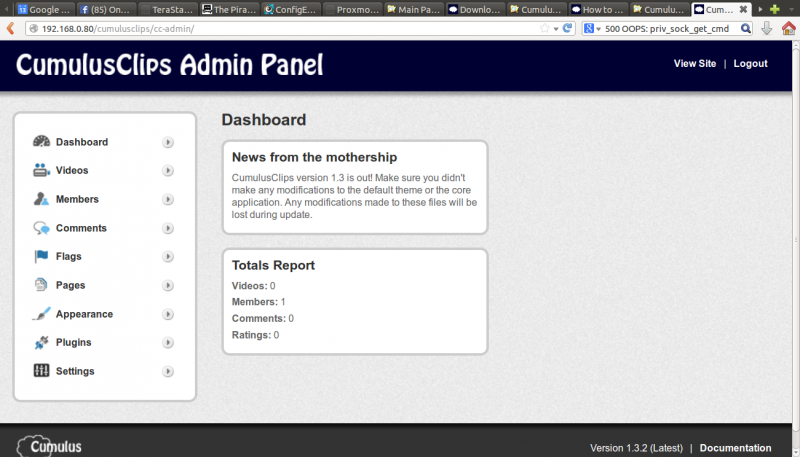Click the blue Flags icon

(41, 256)
